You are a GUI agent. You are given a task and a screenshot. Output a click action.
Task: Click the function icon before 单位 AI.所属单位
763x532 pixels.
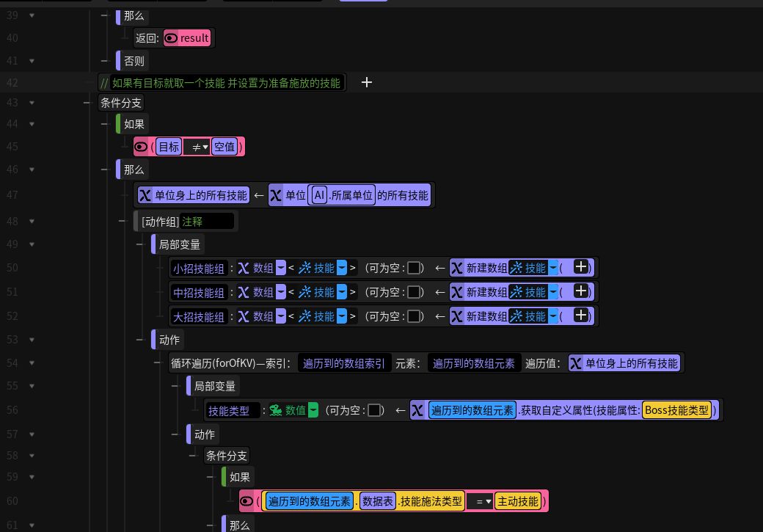pos(276,195)
